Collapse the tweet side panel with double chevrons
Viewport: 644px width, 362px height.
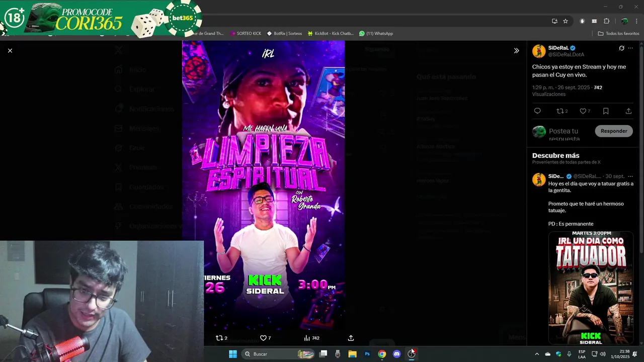coord(516,51)
